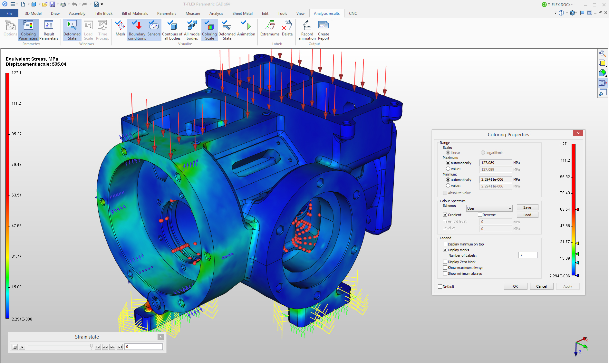Check the Default checkbox

coord(440,287)
